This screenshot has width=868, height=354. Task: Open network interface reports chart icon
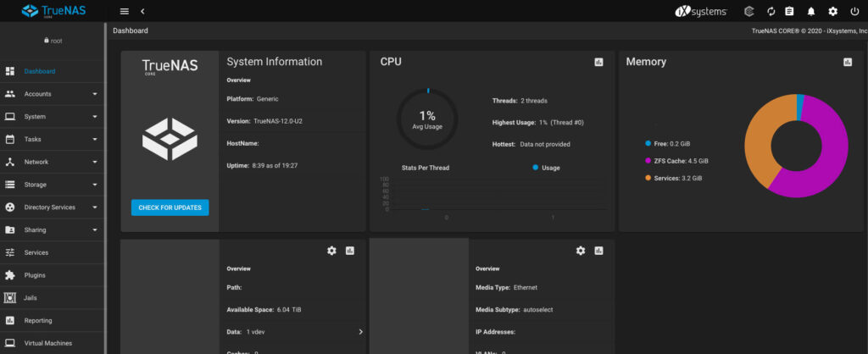tap(598, 251)
